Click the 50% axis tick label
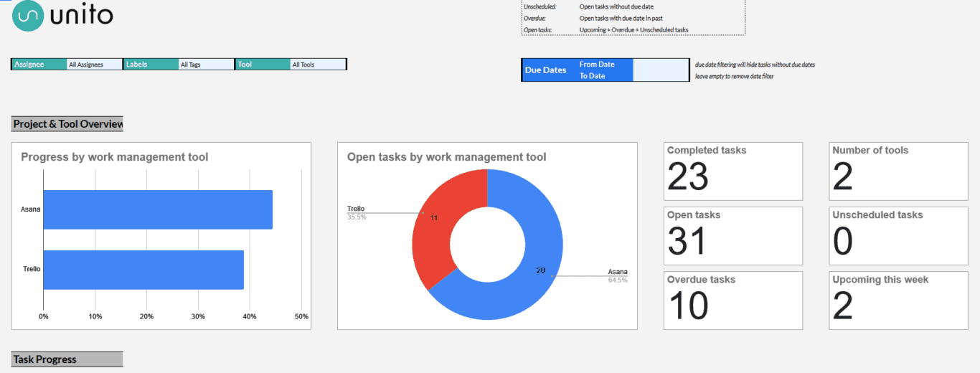Screen dimensions: 980x373 301,316
